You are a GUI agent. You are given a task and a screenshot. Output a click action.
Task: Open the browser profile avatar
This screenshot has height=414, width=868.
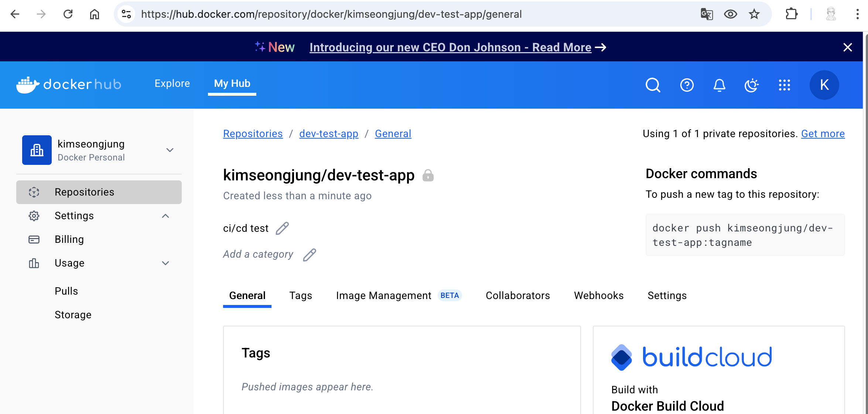tap(831, 14)
